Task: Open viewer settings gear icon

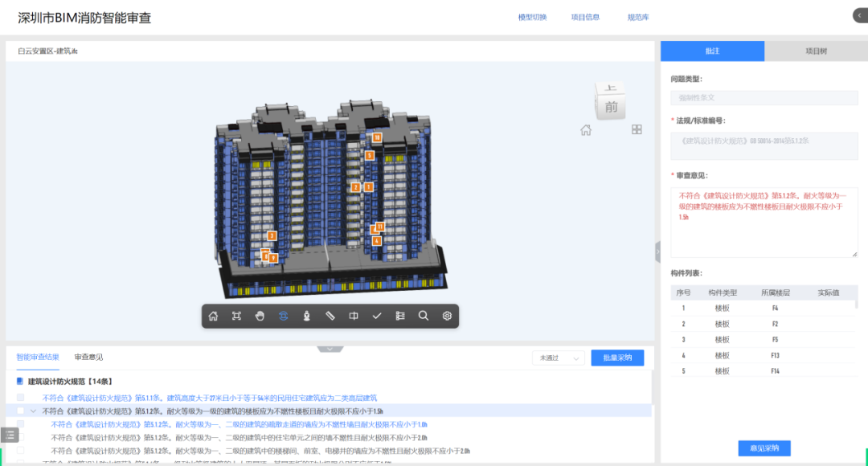Action: click(x=447, y=316)
